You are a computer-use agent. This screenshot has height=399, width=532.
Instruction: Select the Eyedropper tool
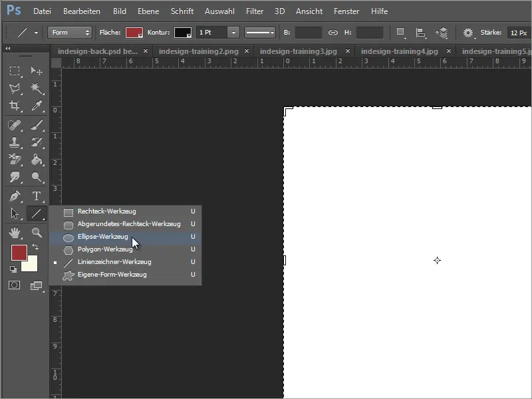coord(37,106)
